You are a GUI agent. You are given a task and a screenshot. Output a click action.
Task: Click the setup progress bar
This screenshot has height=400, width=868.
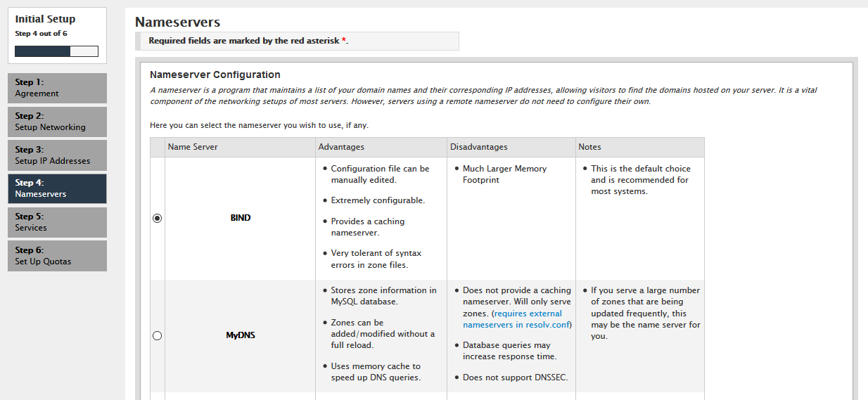click(x=56, y=51)
